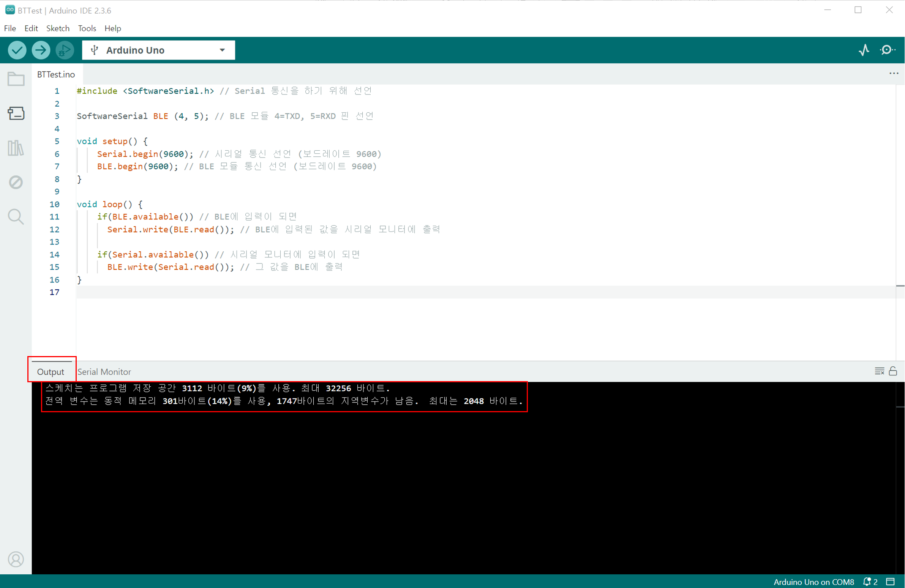Viewport: 905px width, 588px height.
Task: Open the Sketch menu
Action: [58, 28]
